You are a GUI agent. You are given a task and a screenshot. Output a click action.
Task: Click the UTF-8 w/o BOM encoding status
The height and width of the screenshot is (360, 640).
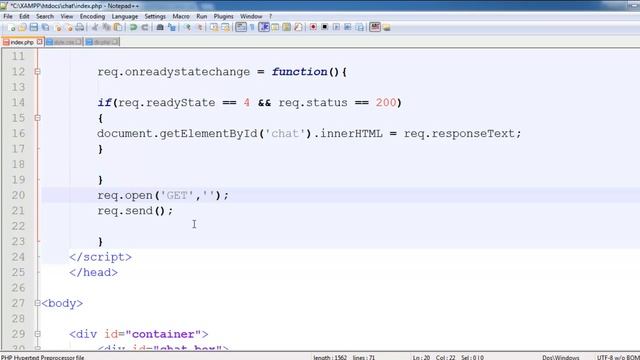pyautogui.click(x=618, y=357)
